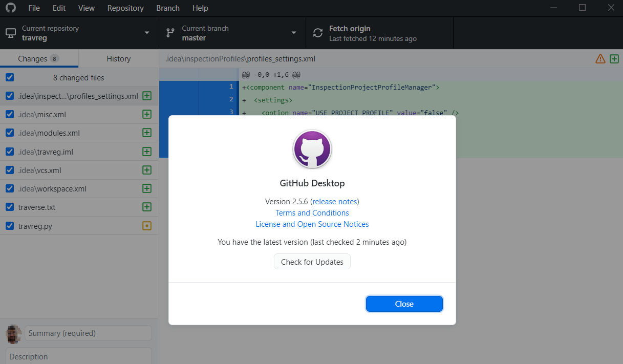Close the About GitHub Desktop dialog
The width and height of the screenshot is (623, 364).
tap(404, 304)
